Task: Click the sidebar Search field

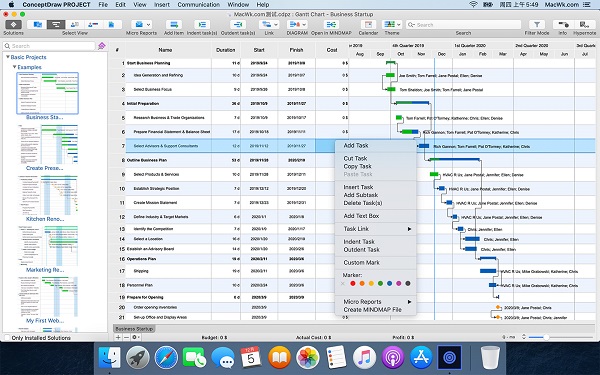Action: click(x=49, y=46)
